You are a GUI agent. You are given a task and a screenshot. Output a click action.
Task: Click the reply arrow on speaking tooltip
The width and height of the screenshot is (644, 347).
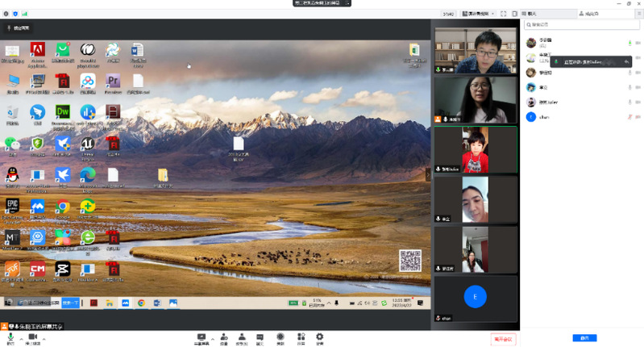coord(627,62)
